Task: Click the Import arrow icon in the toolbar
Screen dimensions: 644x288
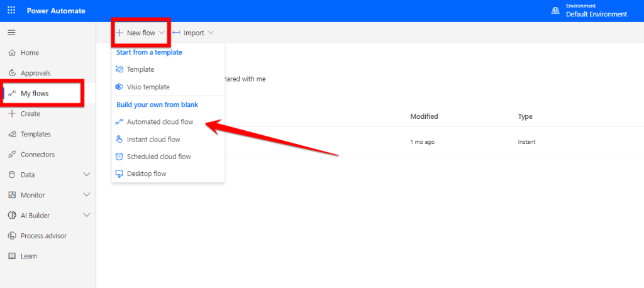Action: coord(176,33)
